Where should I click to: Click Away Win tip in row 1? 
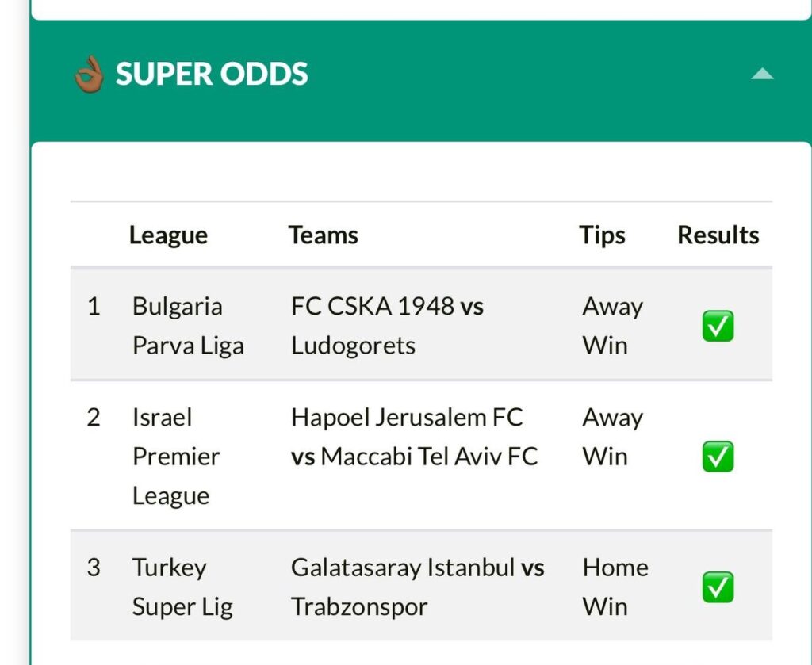coord(613,326)
